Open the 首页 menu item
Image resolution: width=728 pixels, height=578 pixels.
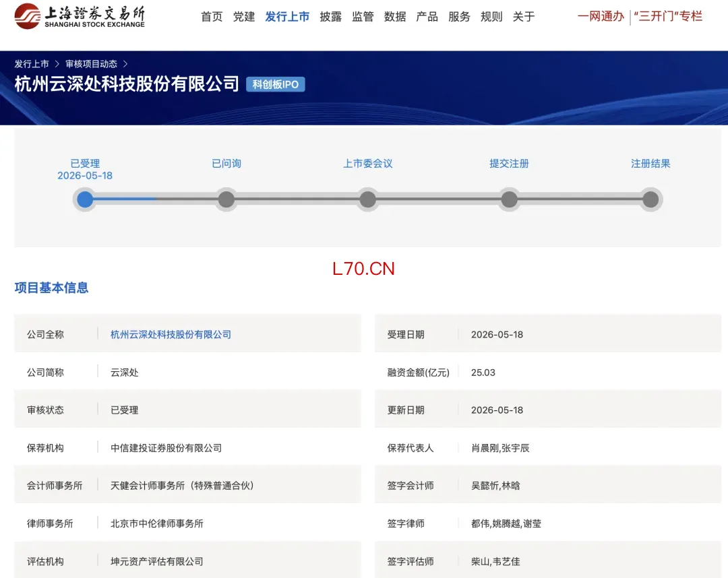point(212,17)
